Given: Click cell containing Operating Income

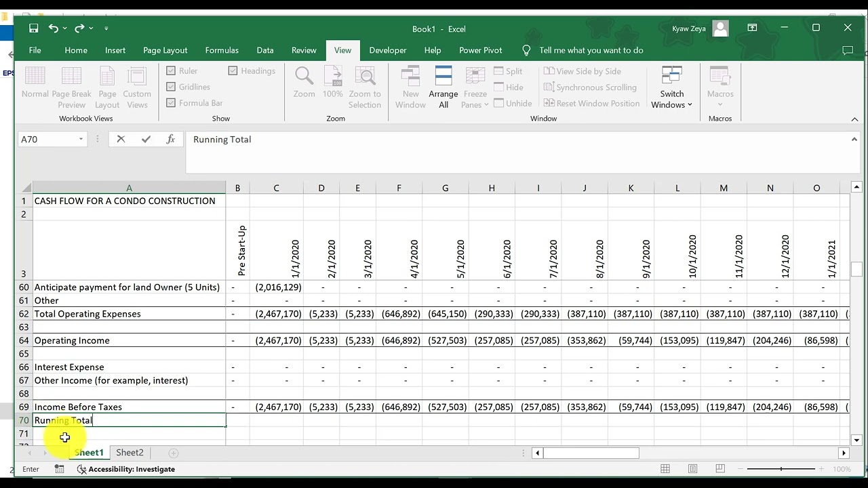Looking at the screenshot, I should point(129,340).
